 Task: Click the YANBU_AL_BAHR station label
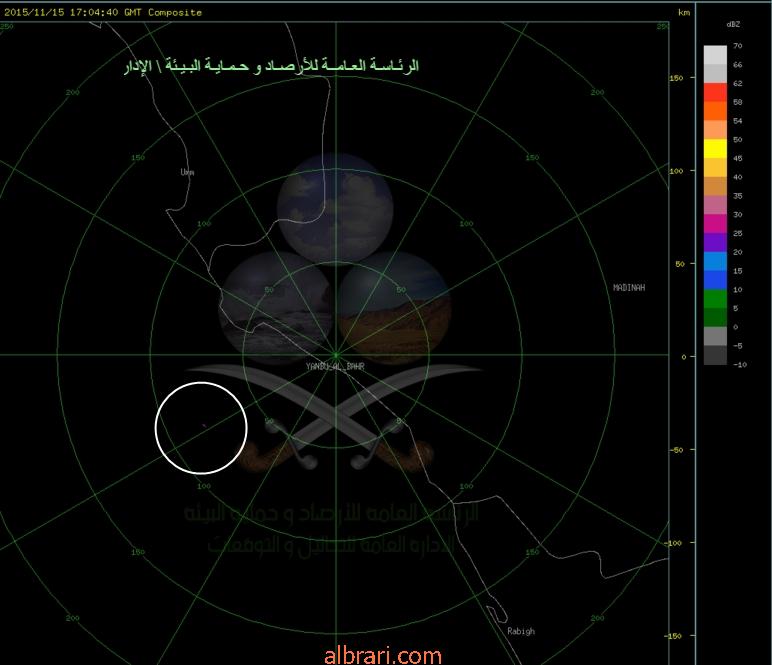pyautogui.click(x=335, y=366)
